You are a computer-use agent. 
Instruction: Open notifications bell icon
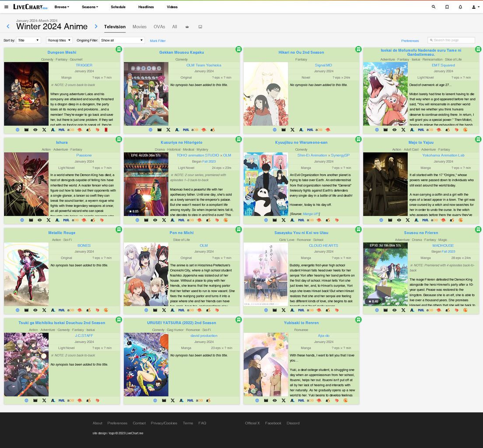[x=460, y=7]
